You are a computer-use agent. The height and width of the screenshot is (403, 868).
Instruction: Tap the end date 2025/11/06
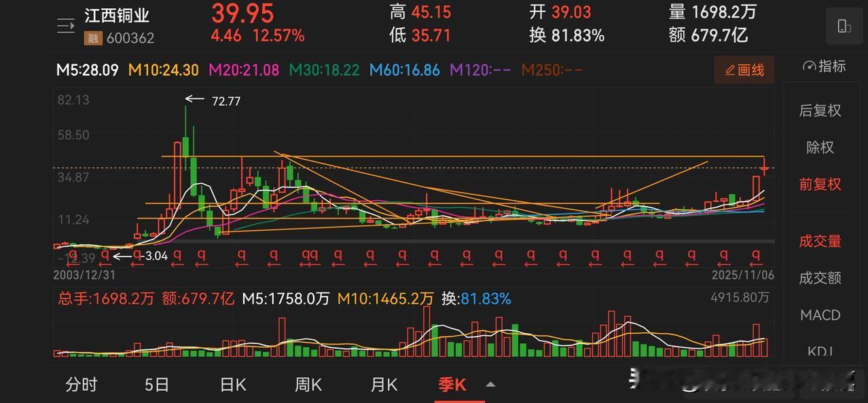pos(743,275)
